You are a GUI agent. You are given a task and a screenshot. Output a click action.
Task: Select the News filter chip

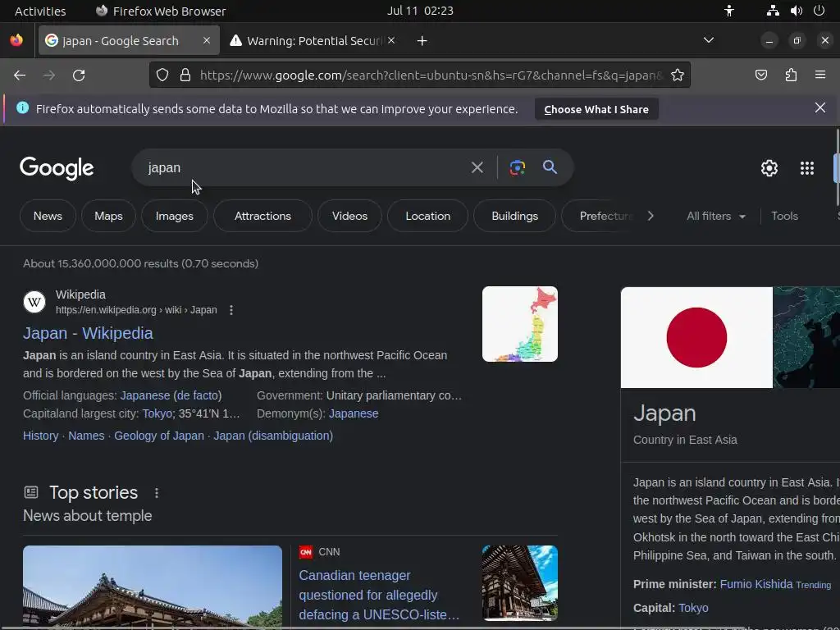pos(48,216)
